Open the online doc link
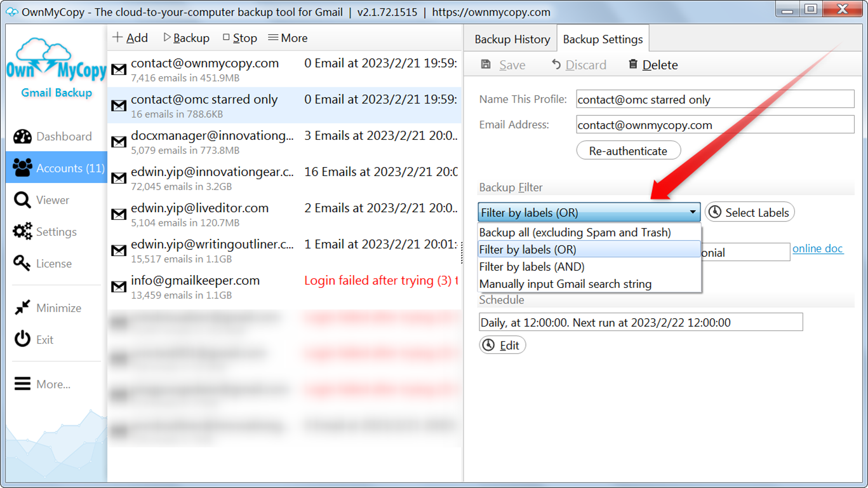 pos(818,248)
